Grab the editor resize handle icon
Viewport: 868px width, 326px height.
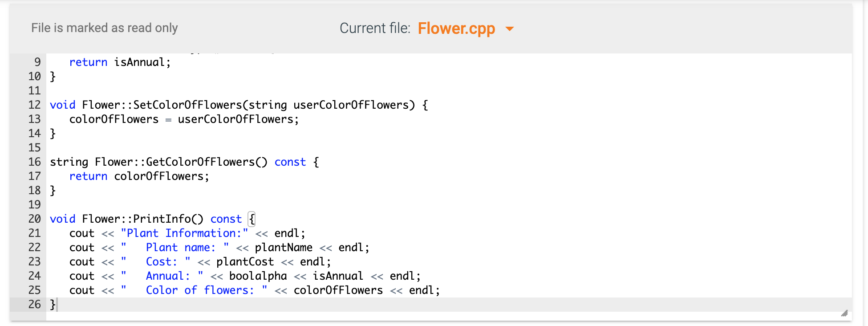pyautogui.click(x=844, y=313)
